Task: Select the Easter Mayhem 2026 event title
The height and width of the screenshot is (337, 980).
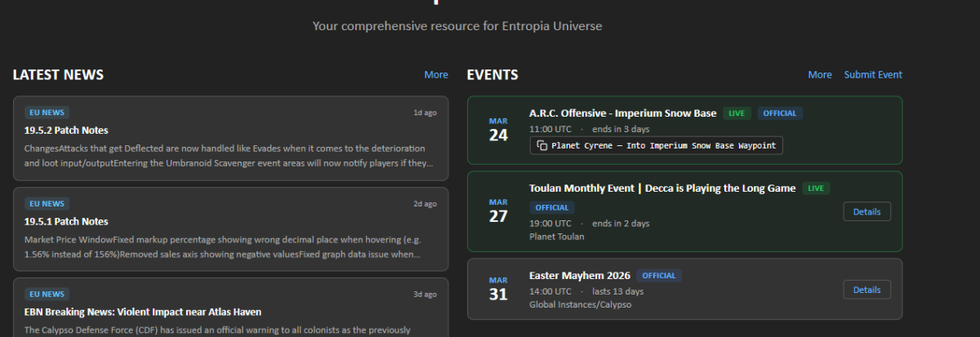Action: (x=579, y=276)
